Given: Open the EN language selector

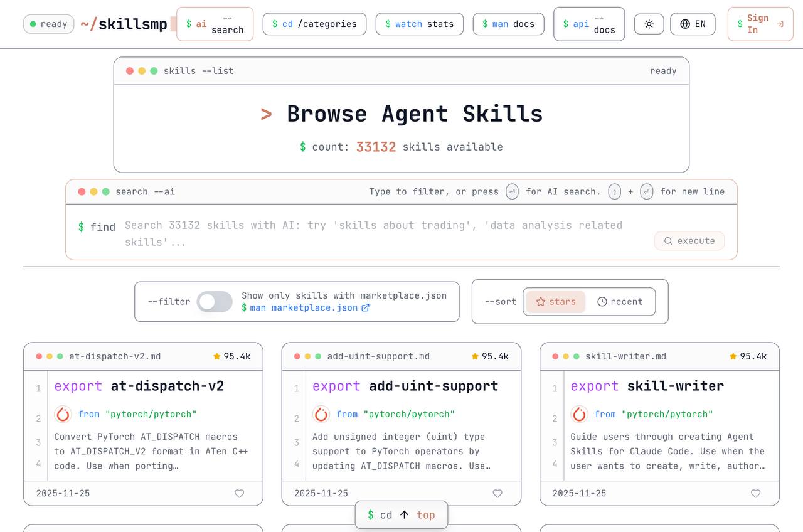Looking at the screenshot, I should tap(693, 24).
